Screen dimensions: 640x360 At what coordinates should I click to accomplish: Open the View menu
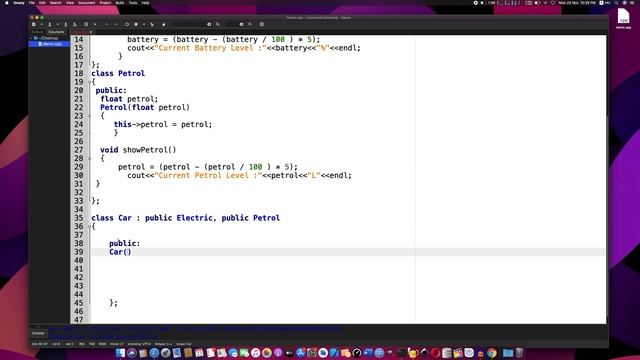coord(70,2)
